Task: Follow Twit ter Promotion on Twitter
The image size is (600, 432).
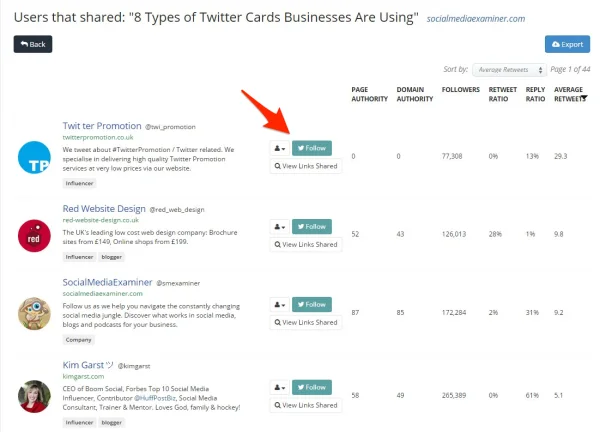Action: click(x=312, y=148)
